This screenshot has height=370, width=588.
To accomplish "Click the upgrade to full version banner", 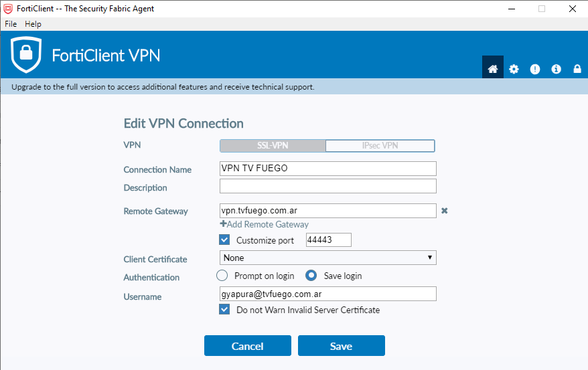I will (x=294, y=86).
